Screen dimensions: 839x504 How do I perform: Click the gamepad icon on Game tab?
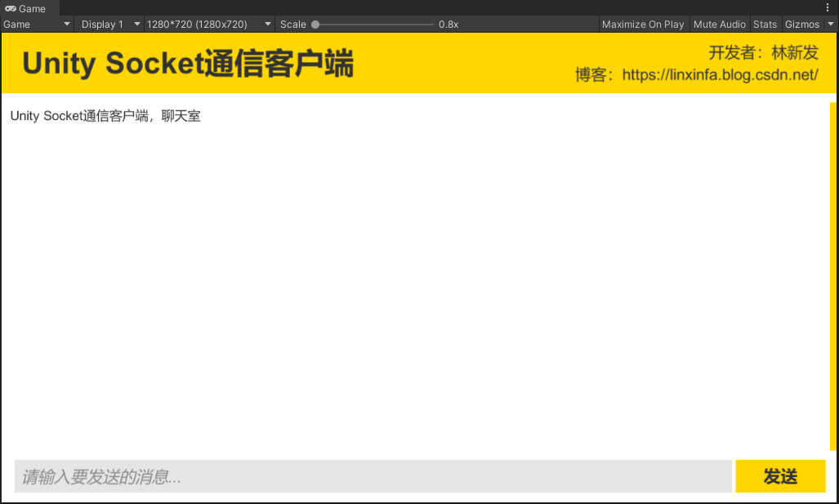pyautogui.click(x=10, y=8)
